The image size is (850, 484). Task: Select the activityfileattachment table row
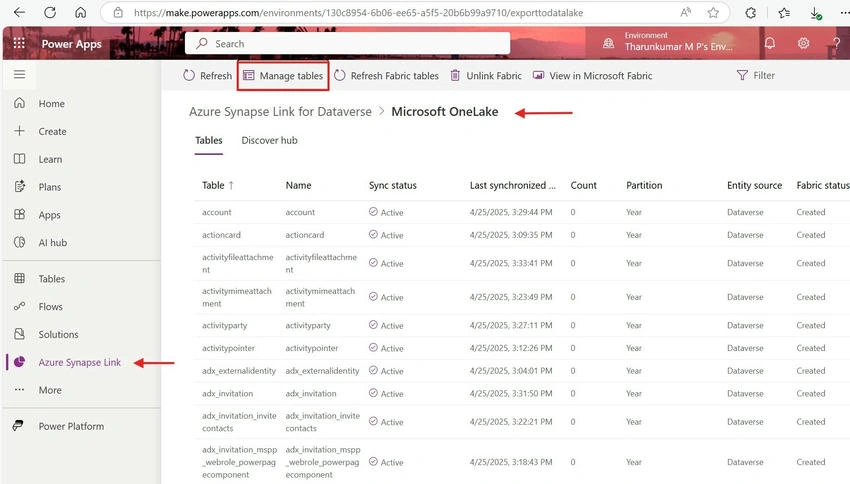tap(521, 263)
